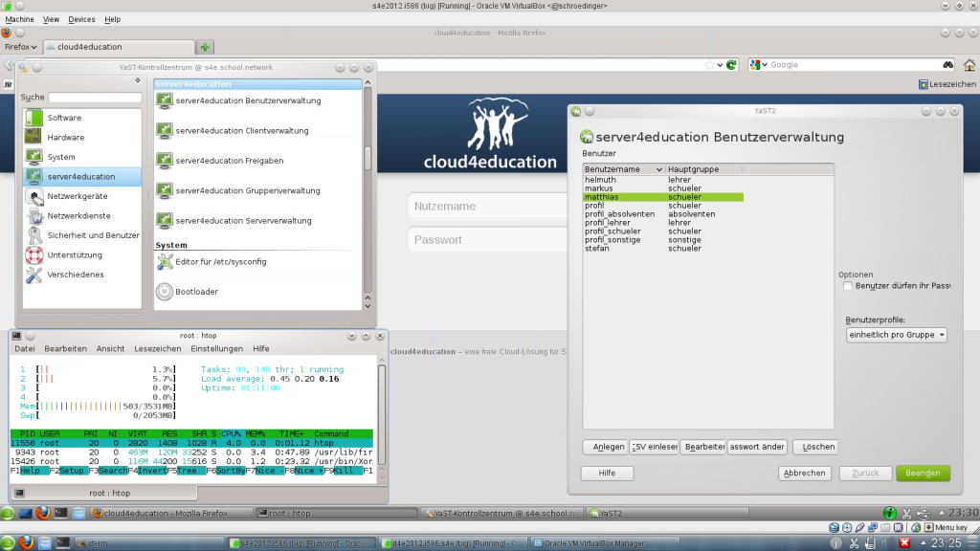Viewport: 980px width, 551px height.
Task: Click CSV einlesen button
Action: pos(654,447)
